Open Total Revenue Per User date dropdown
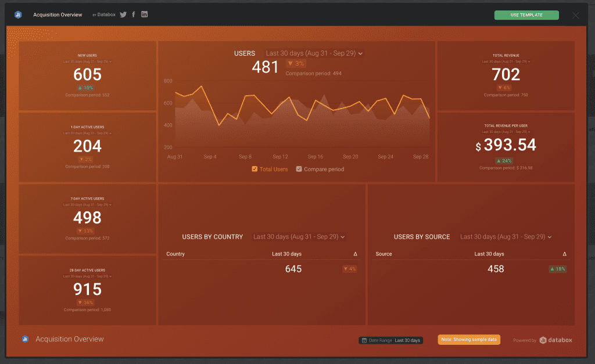Screen dimensions: 595x364 pyautogui.click(x=506, y=132)
